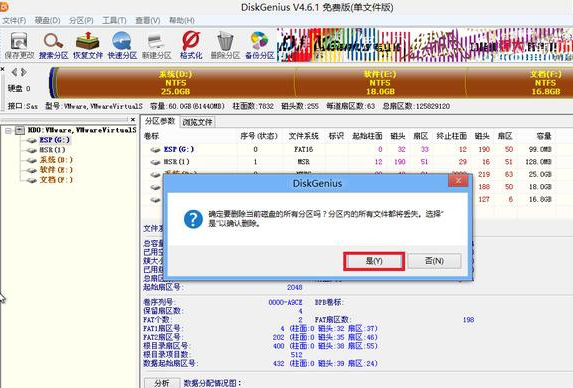This screenshot has width=573, height=388.
Task: Click the 起始扇区号 value 2048
Action: [x=295, y=288]
